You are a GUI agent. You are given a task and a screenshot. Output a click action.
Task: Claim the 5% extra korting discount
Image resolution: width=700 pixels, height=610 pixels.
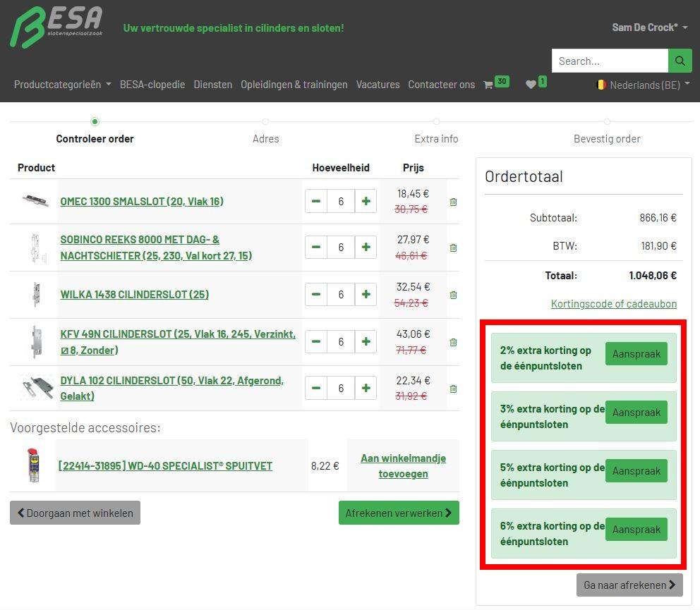pos(636,471)
